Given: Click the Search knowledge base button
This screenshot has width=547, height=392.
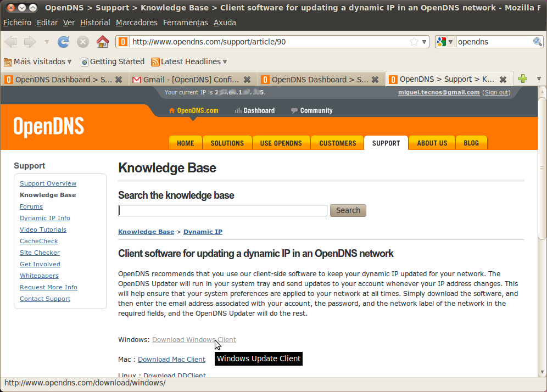Looking at the screenshot, I should click(x=348, y=210).
